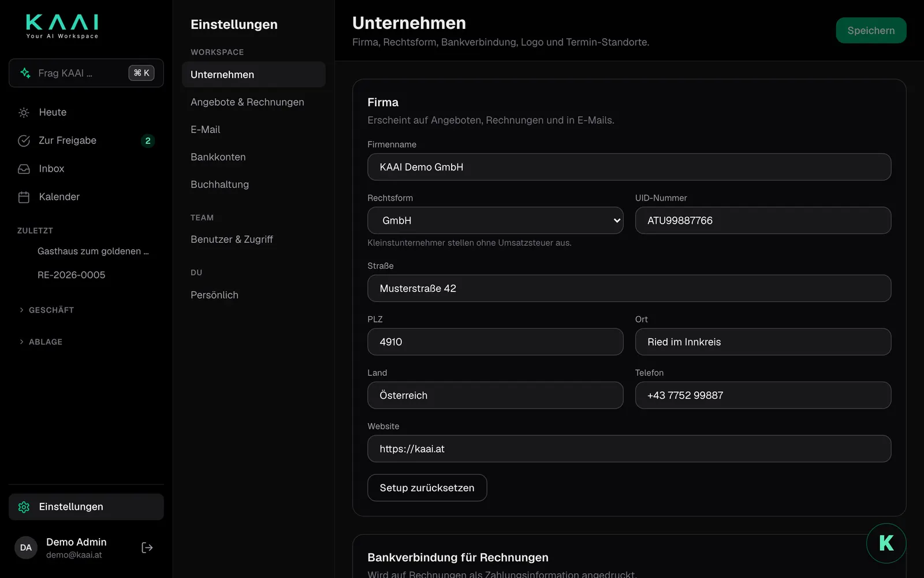Open Angebote & Rechnungen settings
Image resolution: width=924 pixels, height=578 pixels.
[254, 102]
